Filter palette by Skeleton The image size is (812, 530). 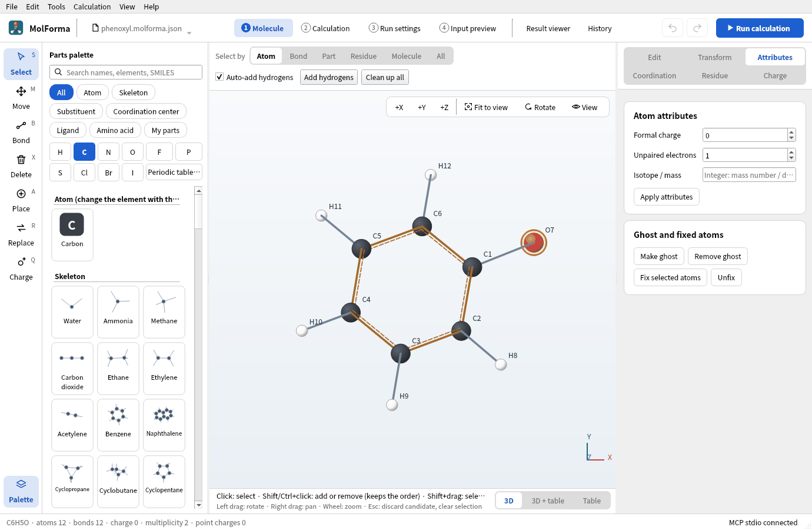134,92
